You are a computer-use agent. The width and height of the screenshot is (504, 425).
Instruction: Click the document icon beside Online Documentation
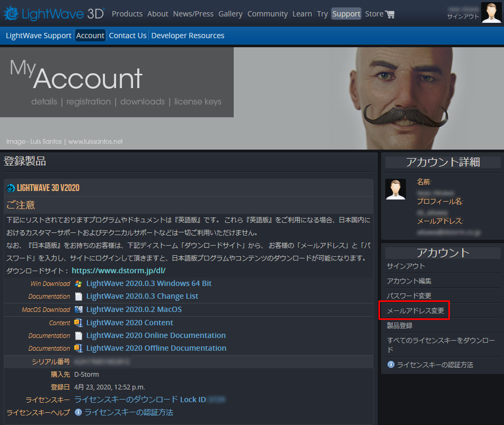coord(78,335)
